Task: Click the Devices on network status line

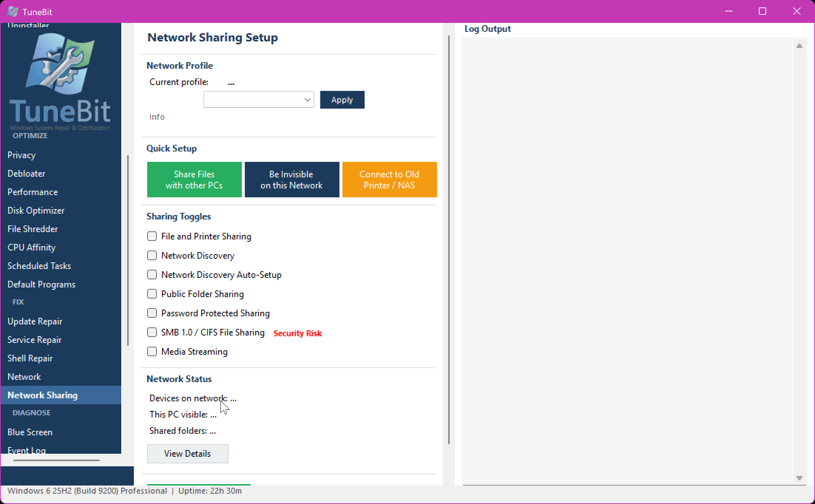Action: click(x=193, y=398)
